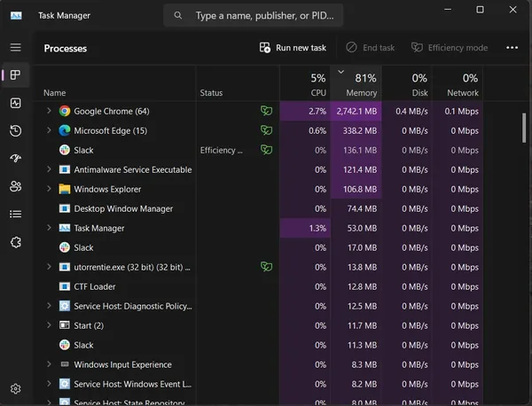Click the vertical scrollbar thumb
Image resolution: width=532 pixels, height=406 pixels.
point(524,128)
